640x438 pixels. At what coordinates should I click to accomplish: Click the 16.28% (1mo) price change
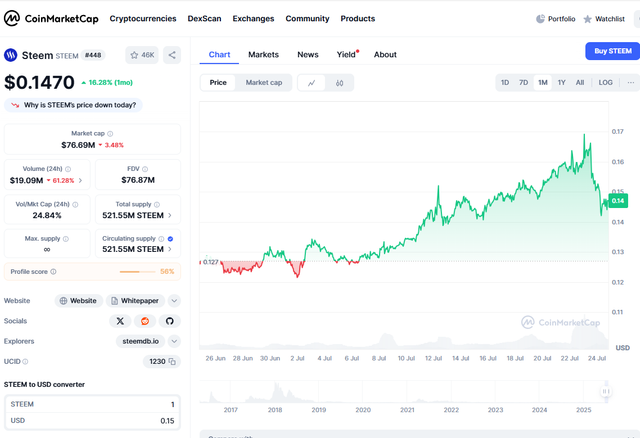[x=107, y=82]
